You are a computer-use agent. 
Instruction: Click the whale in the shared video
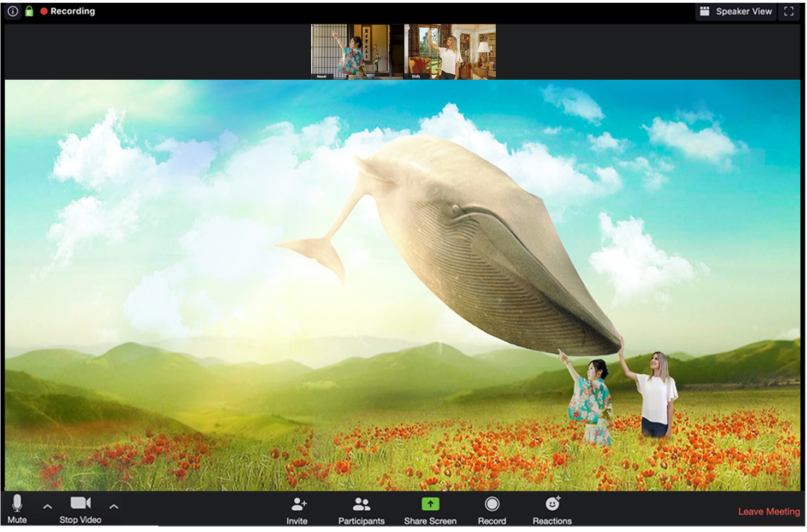480,246
